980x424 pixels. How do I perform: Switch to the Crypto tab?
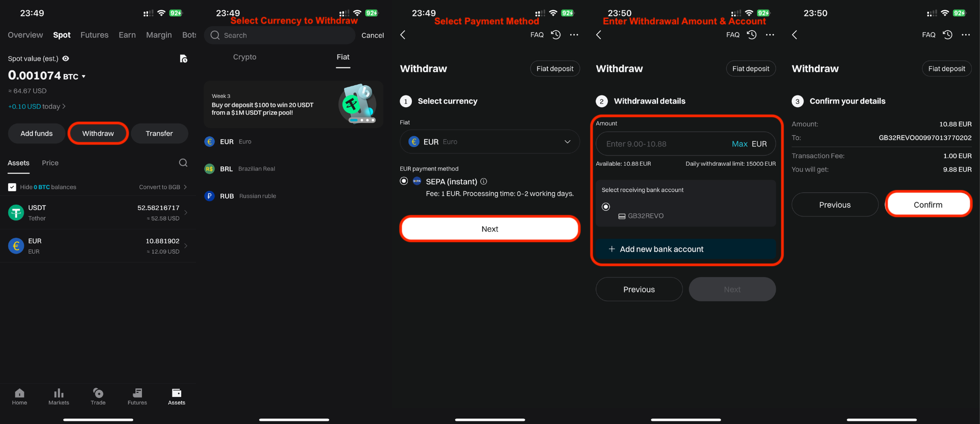pos(244,57)
